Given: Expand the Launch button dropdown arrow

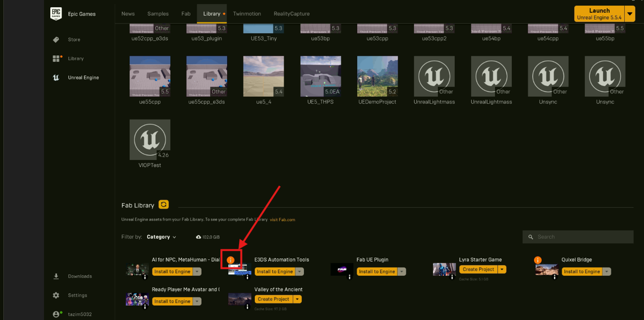Looking at the screenshot, I should (630, 14).
